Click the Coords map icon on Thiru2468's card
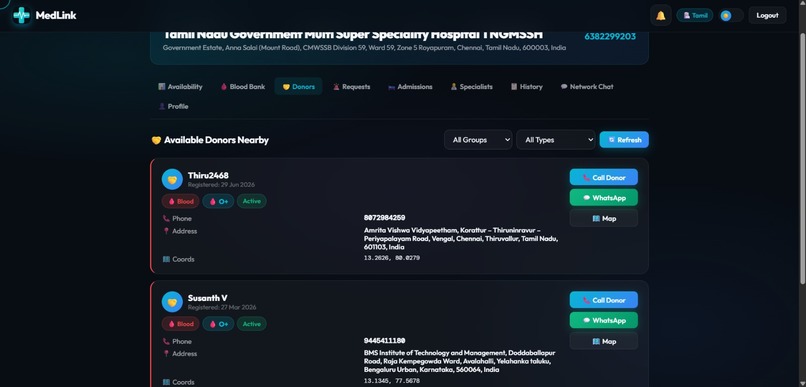The image size is (806, 387). 166,259
